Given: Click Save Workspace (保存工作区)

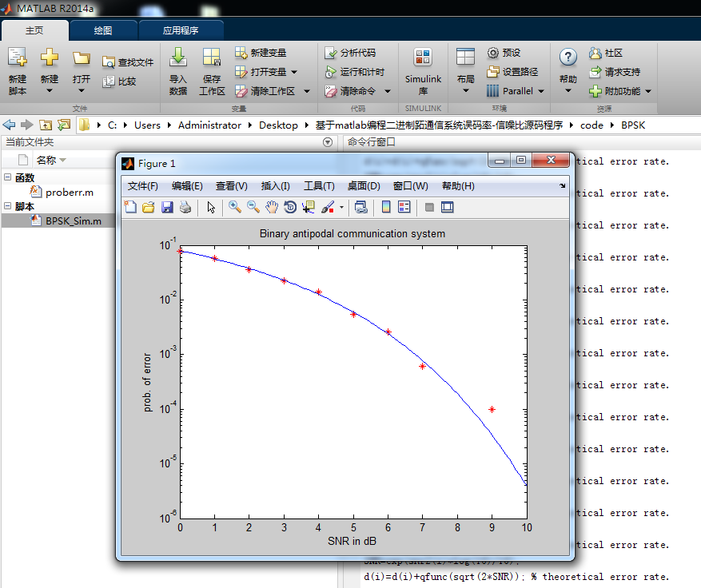Looking at the screenshot, I should point(212,71).
